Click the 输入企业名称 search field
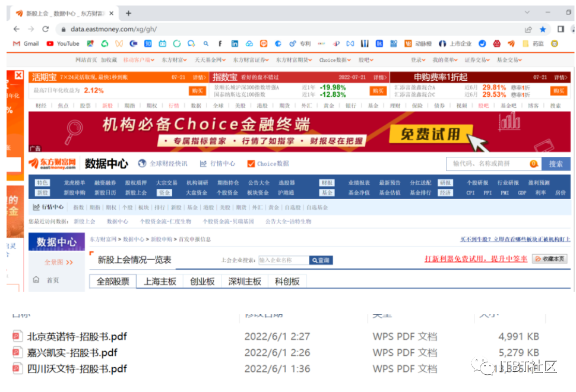This screenshot has height=392, width=576. point(283,260)
